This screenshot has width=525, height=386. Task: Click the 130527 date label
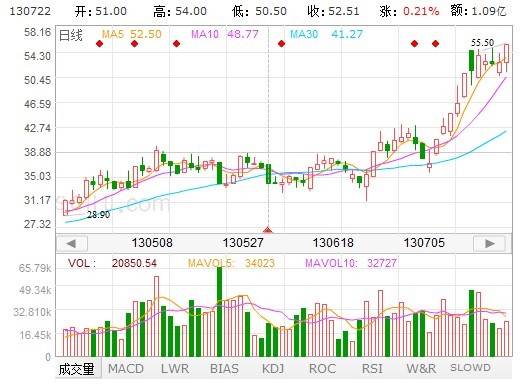[243, 243]
